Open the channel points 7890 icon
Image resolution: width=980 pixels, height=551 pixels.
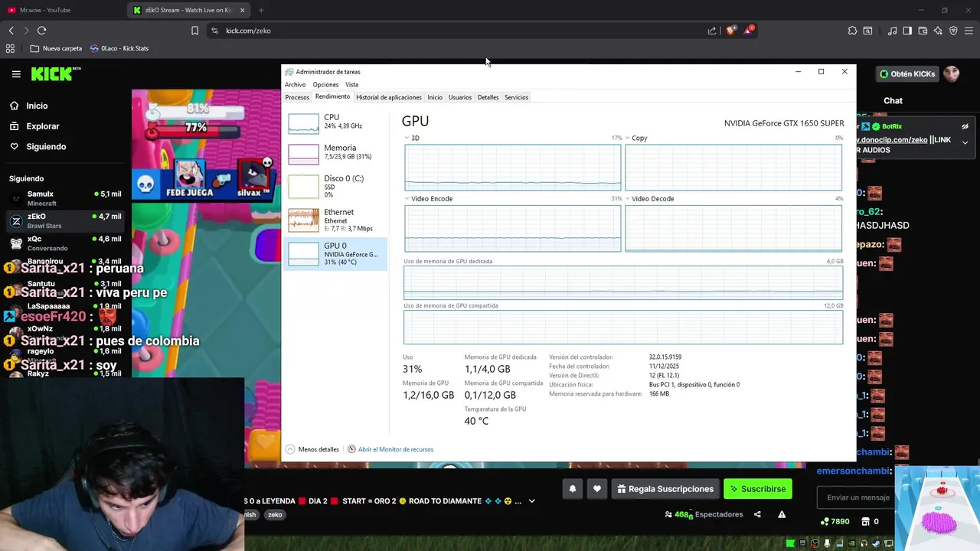(x=824, y=521)
